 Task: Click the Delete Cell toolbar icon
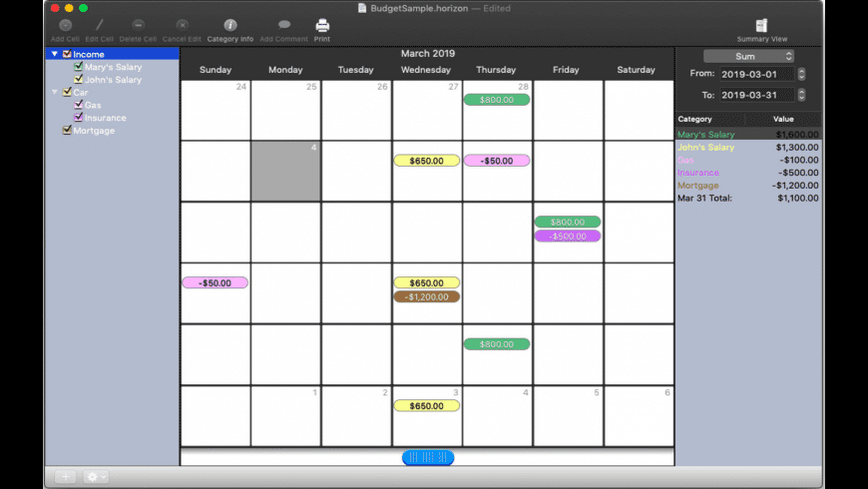[138, 26]
